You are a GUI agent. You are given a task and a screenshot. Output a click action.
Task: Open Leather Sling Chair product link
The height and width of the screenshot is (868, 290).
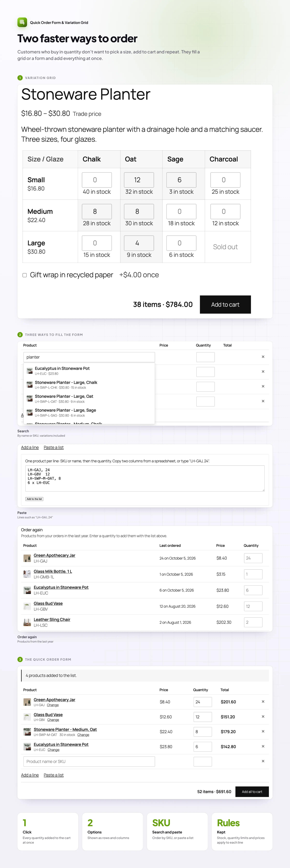(x=52, y=620)
